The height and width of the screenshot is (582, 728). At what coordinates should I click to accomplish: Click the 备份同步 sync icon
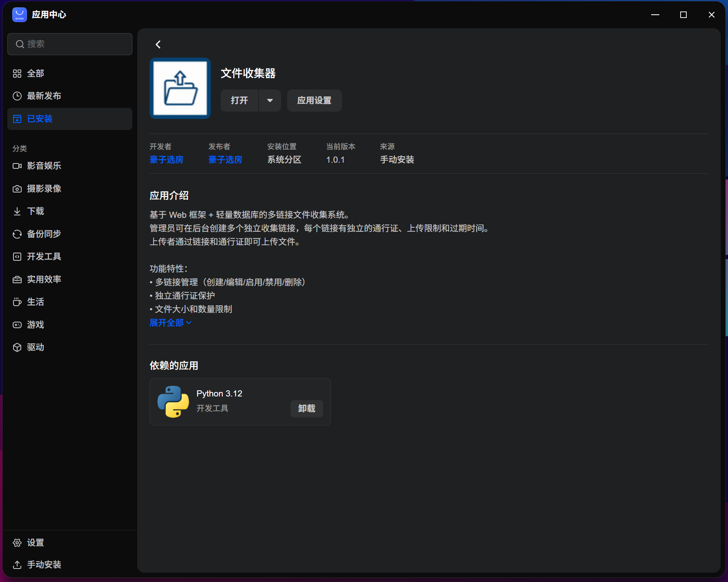[17, 234]
